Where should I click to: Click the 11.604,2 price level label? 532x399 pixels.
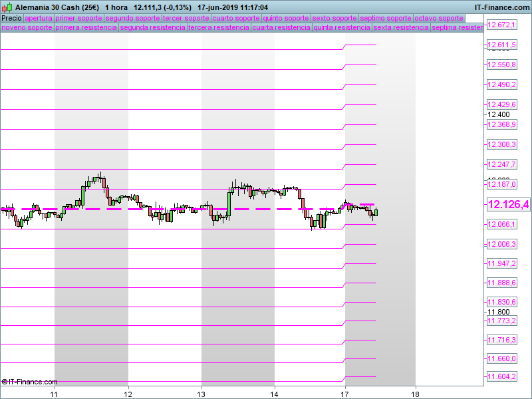(502, 377)
